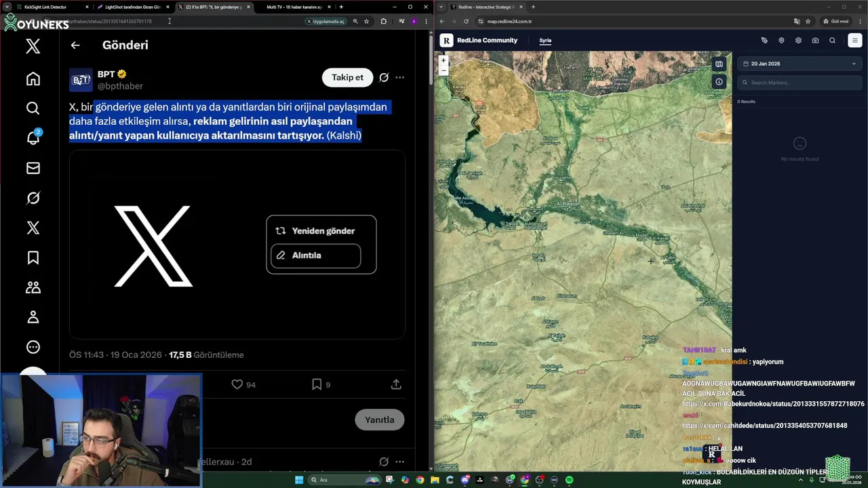868x488 pixels.
Task: Select the Syria tab in RedLine
Action: [545, 41]
